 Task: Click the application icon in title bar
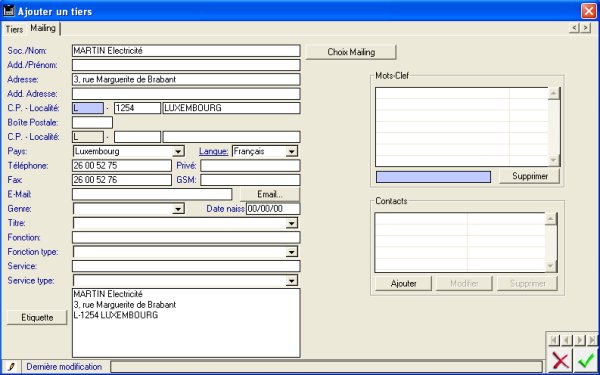(8, 11)
